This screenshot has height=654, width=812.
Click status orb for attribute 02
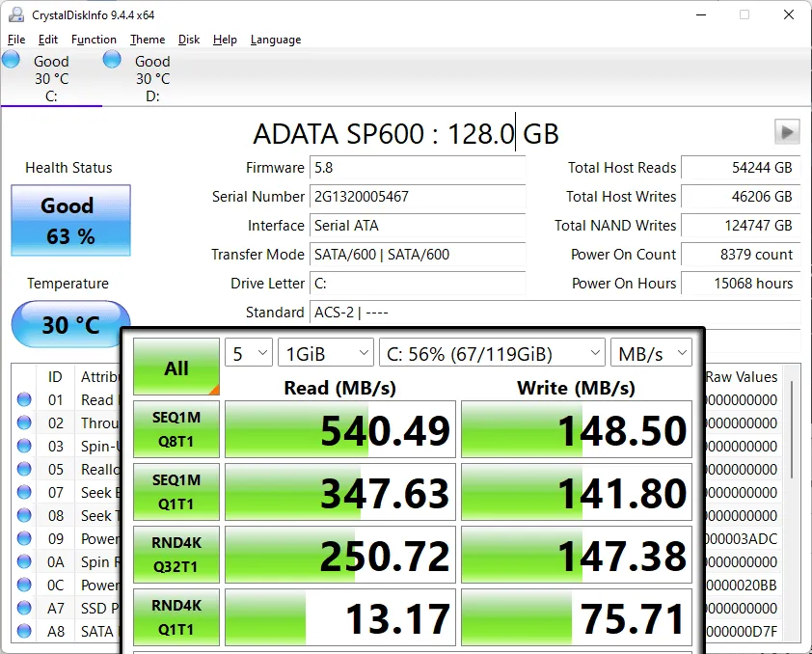(24, 423)
